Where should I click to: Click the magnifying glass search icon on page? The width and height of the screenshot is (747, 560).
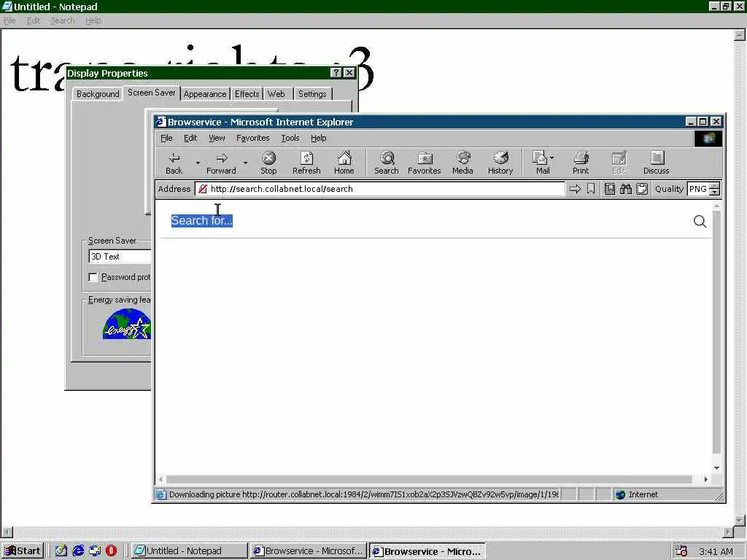[x=700, y=221]
